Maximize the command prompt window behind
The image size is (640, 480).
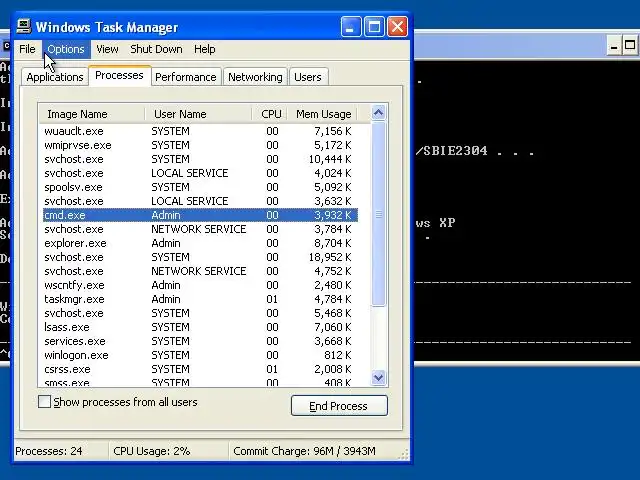pos(630,45)
